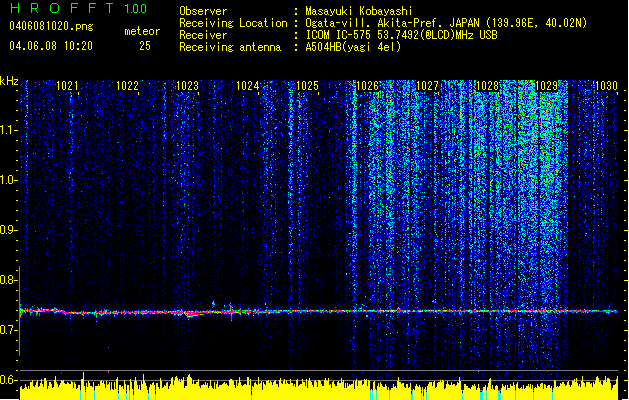This screenshot has height=400, width=629.
Task: Click the date stamp 04.06.08 10:20
Action: (51, 46)
